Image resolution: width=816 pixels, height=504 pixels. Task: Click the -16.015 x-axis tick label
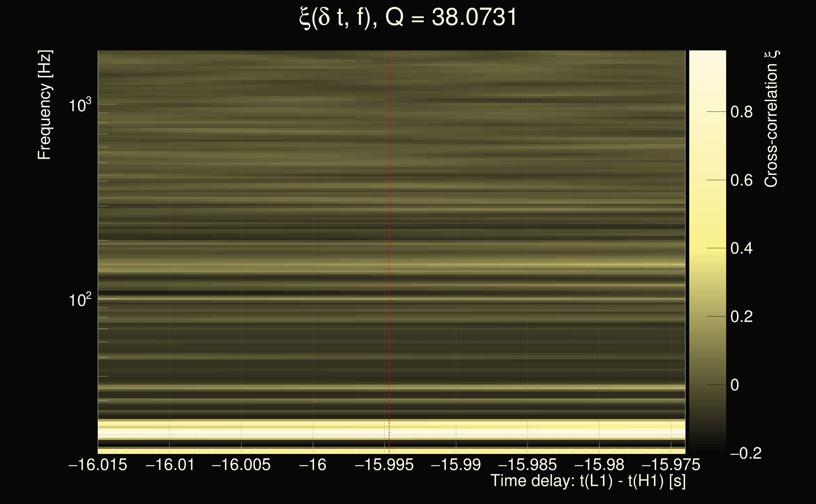point(98,465)
